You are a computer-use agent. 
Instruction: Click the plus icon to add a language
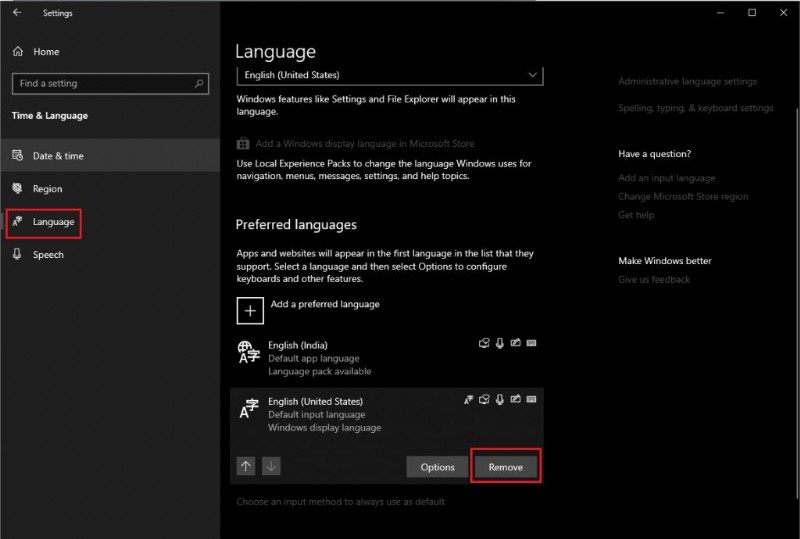[250, 310]
